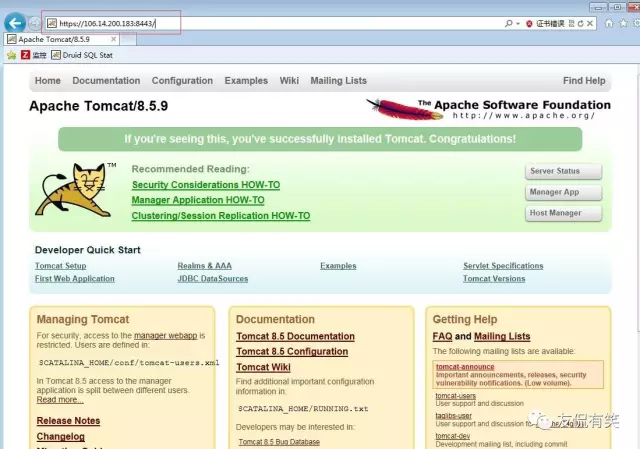
Task: Open the Druid SQL Stat bookmark
Action: [82, 55]
